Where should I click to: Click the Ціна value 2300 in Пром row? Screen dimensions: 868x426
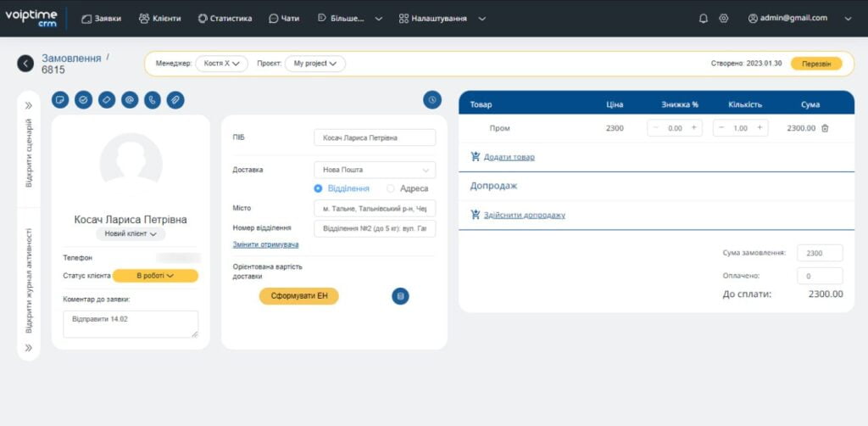click(615, 128)
